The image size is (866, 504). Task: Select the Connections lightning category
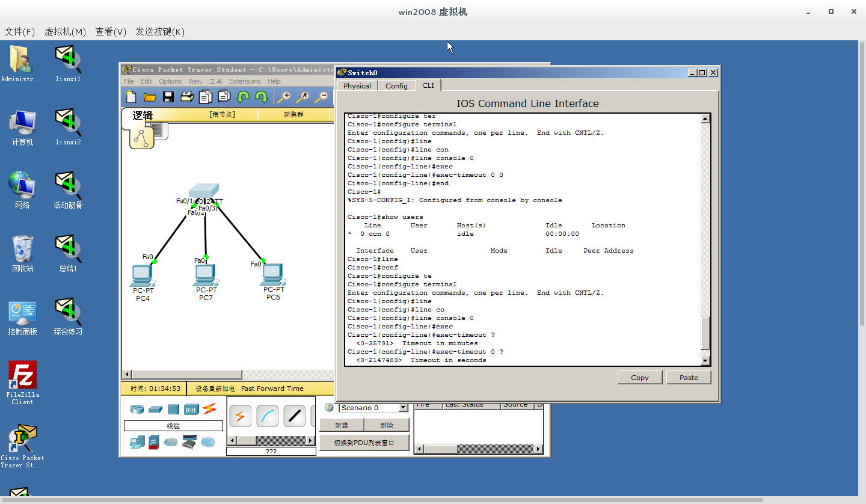[x=209, y=409]
